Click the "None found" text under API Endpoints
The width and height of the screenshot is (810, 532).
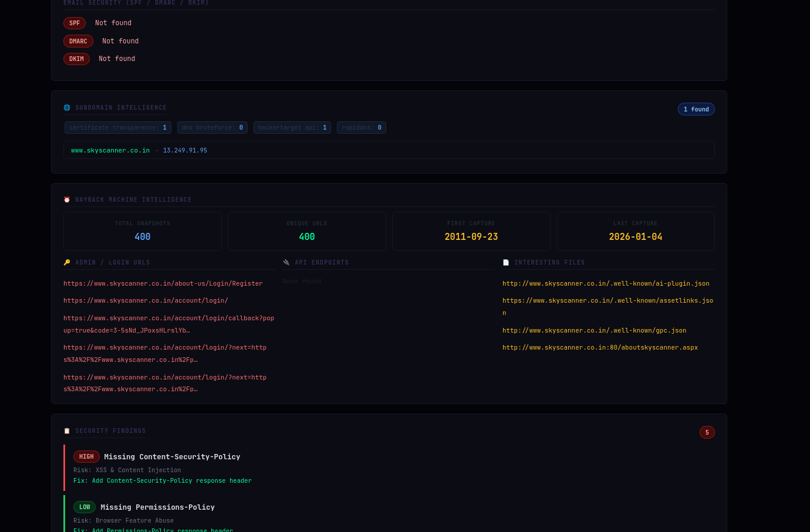(302, 282)
